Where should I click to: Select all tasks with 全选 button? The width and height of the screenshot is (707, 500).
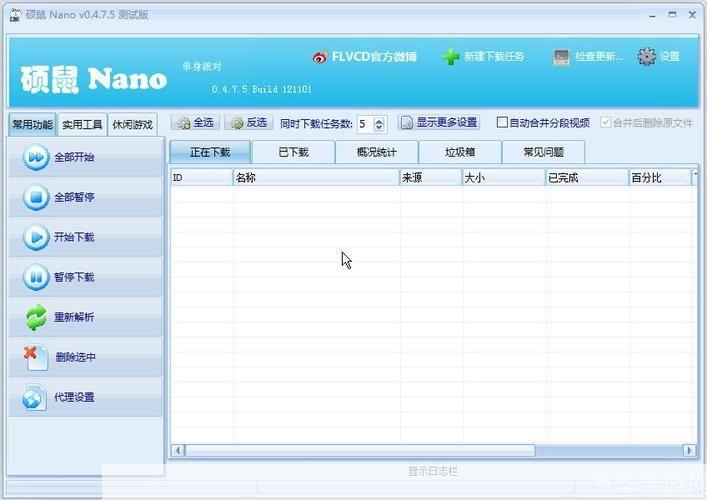(x=195, y=122)
